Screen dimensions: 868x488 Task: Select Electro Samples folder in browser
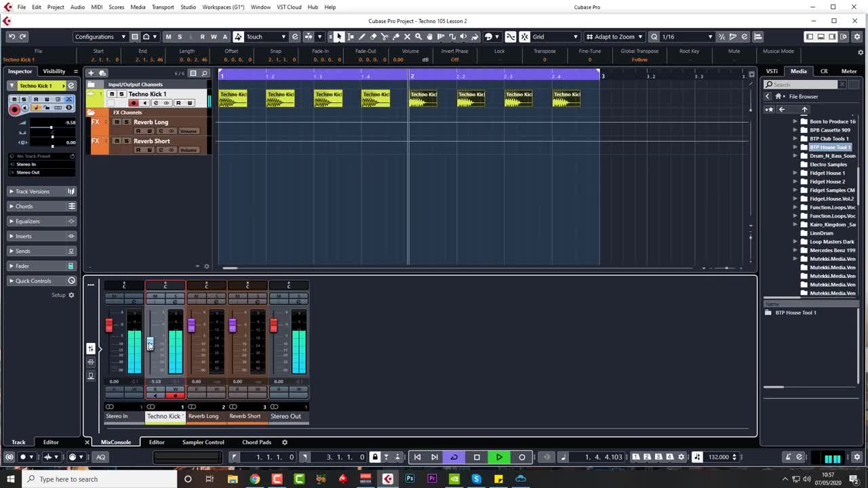click(x=828, y=164)
